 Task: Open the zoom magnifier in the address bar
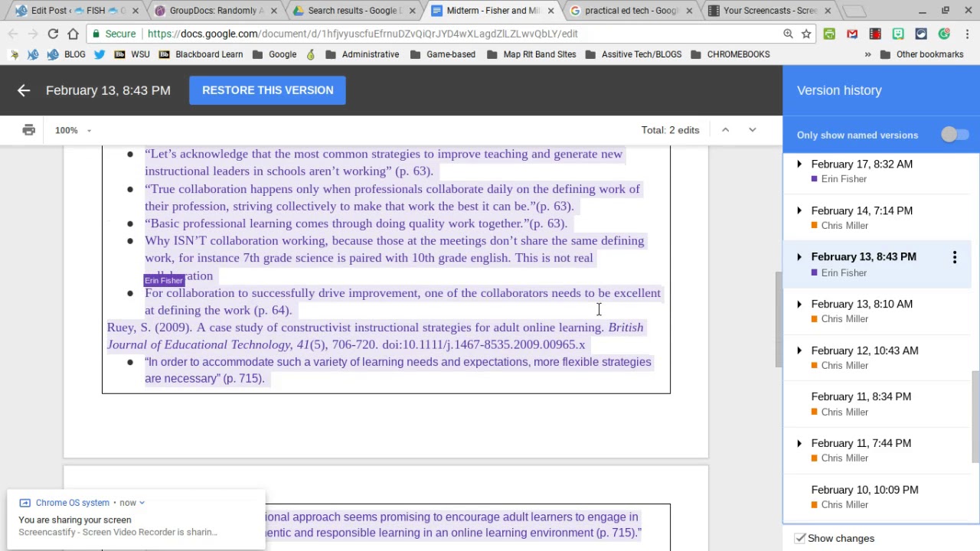pyautogui.click(x=788, y=34)
